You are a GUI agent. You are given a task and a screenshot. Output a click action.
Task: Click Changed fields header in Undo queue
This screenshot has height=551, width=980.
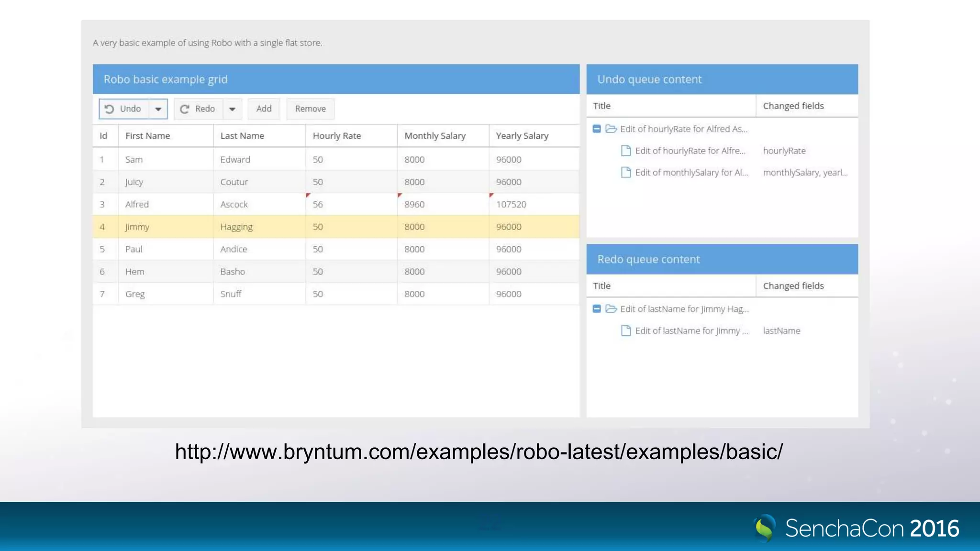tap(807, 106)
